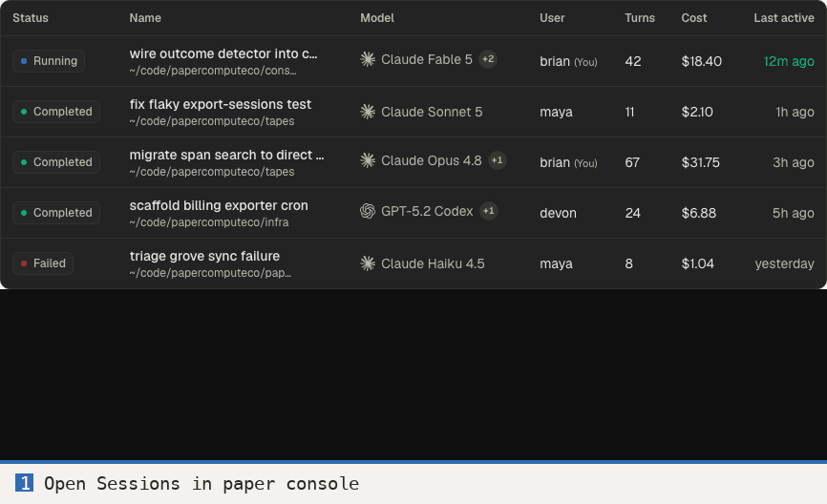Click last active '5h ago'
The image size is (827, 504).
click(794, 213)
